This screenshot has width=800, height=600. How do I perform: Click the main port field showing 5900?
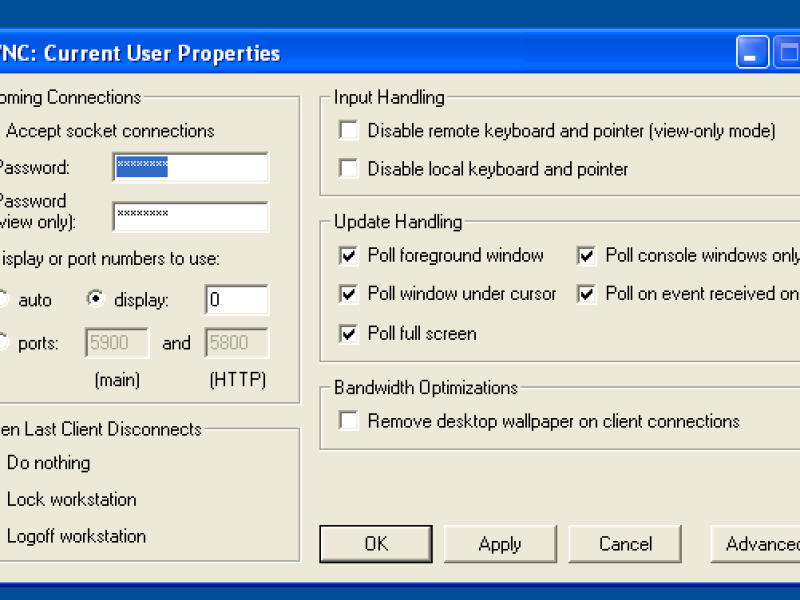(117, 342)
